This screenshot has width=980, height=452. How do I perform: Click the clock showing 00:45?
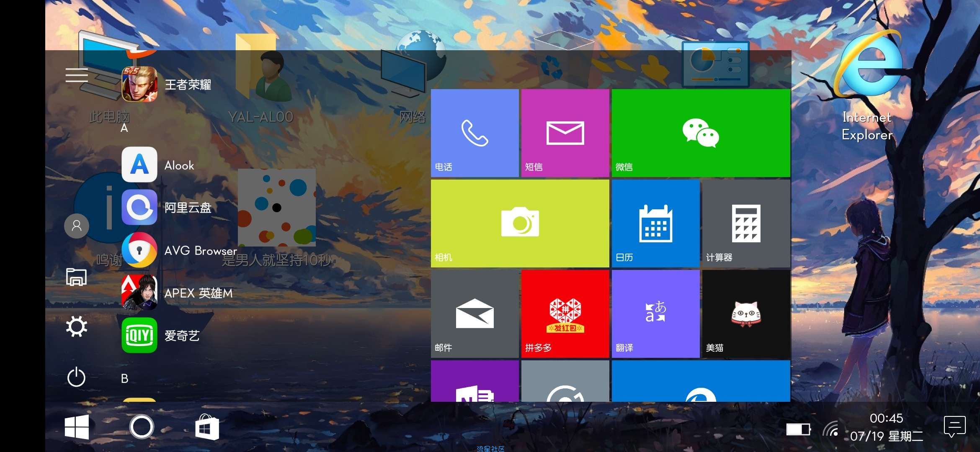(x=886, y=418)
